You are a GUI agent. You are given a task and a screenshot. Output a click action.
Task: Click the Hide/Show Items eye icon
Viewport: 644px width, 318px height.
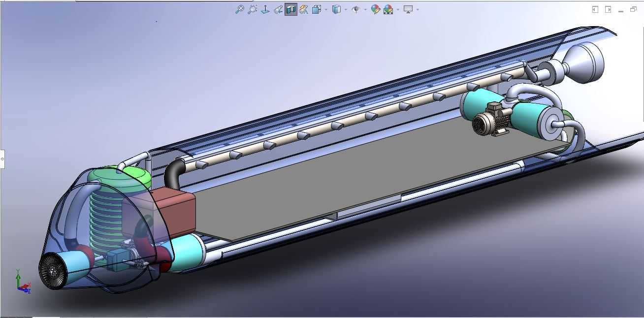point(356,9)
